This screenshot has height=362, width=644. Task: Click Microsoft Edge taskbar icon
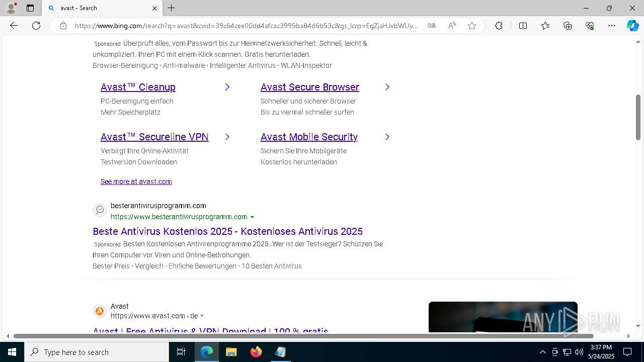click(207, 352)
